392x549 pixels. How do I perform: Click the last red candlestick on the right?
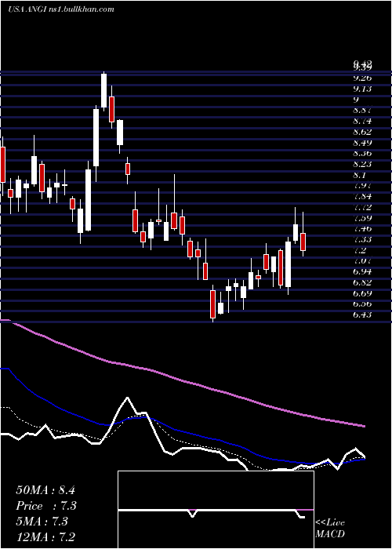[303, 242]
